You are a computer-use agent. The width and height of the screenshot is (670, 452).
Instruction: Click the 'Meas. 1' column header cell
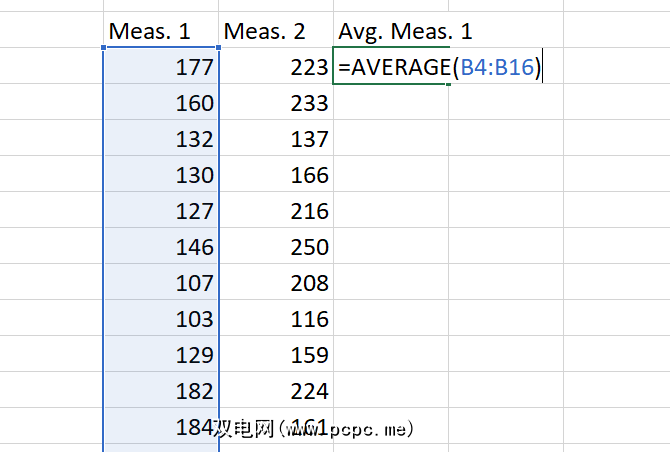pos(160,31)
